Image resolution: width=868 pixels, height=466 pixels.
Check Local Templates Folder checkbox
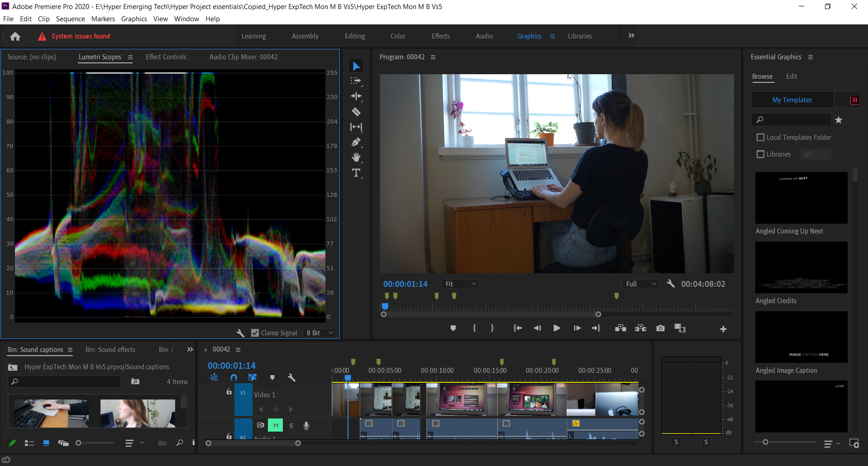[761, 138]
